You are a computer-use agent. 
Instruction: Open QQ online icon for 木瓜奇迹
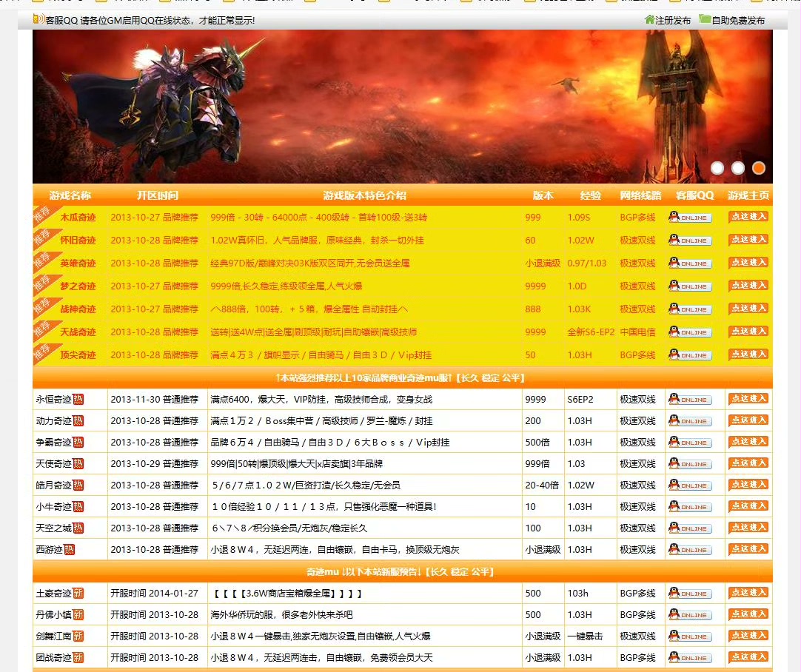(x=690, y=217)
